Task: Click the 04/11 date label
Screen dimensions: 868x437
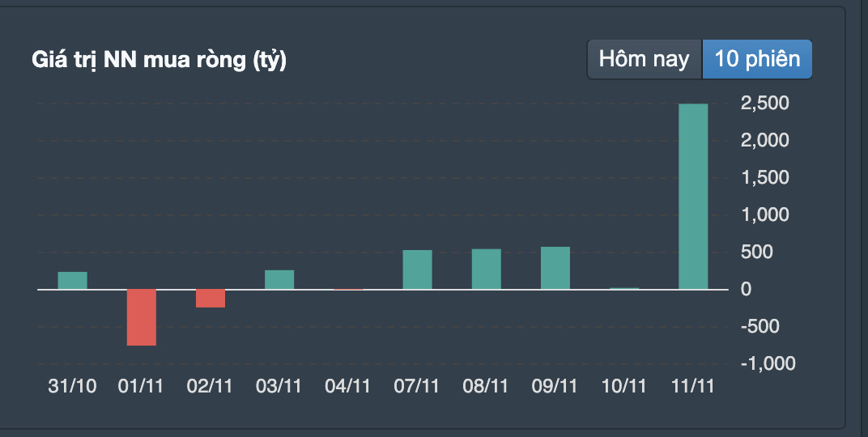Action: pos(348,386)
